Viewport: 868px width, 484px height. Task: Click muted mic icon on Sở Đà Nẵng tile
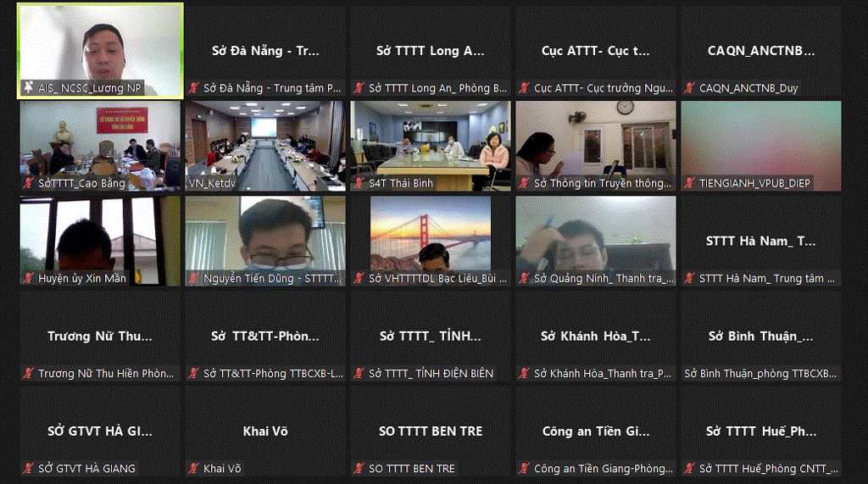[194, 87]
